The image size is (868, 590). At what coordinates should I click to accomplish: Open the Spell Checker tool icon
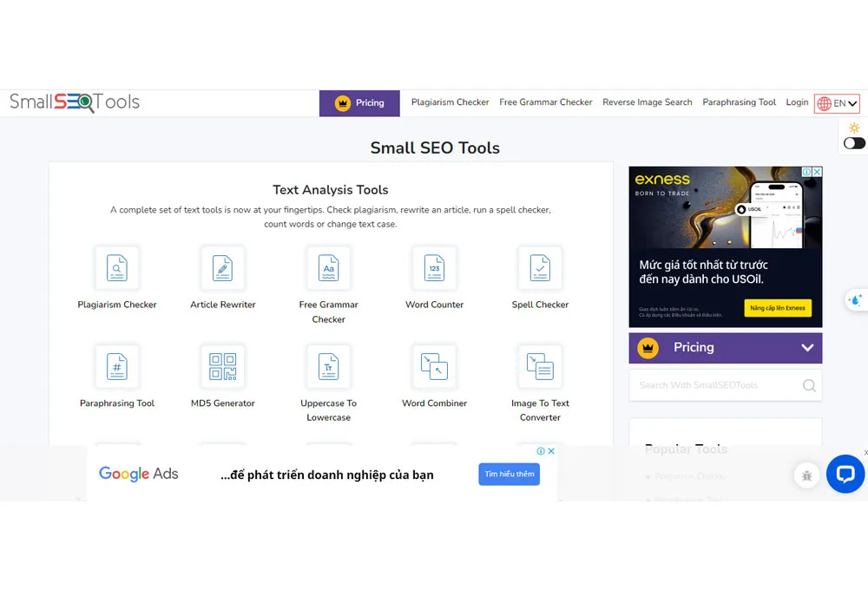[540, 268]
